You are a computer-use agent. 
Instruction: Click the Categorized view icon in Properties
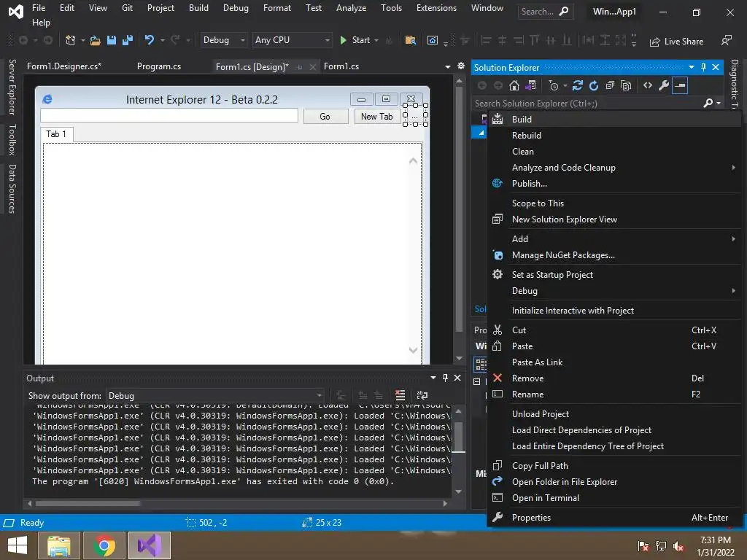pos(481,365)
